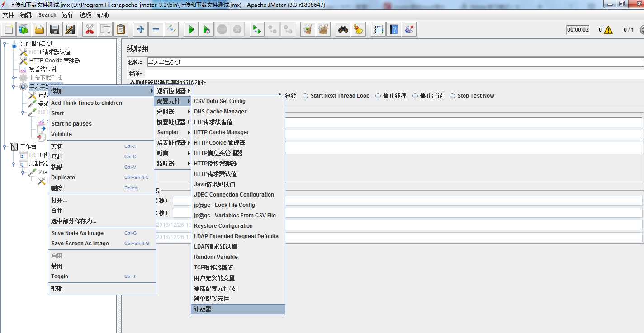644x333 pixels.
Task: Click the Cut scissors toolbar icon
Action: [x=90, y=29]
